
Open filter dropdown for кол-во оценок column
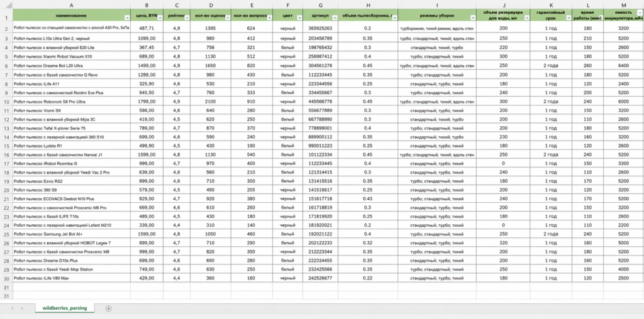click(228, 18)
